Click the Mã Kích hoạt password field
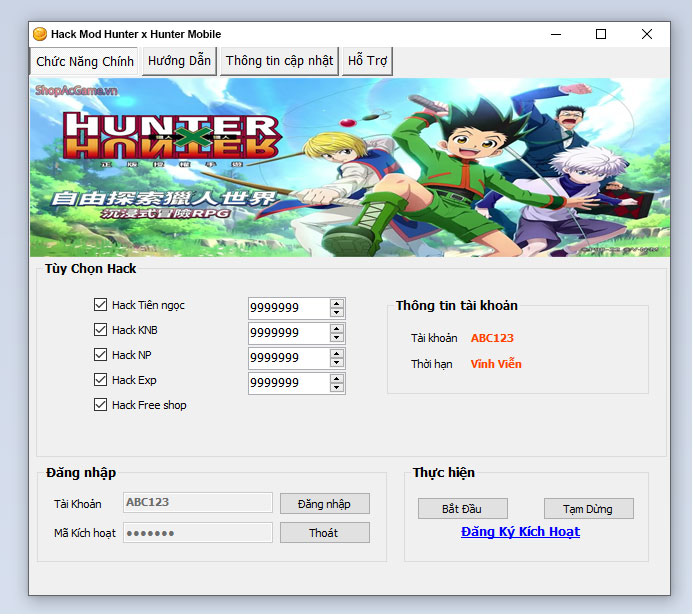This screenshot has height=616, width=693. tap(198, 533)
